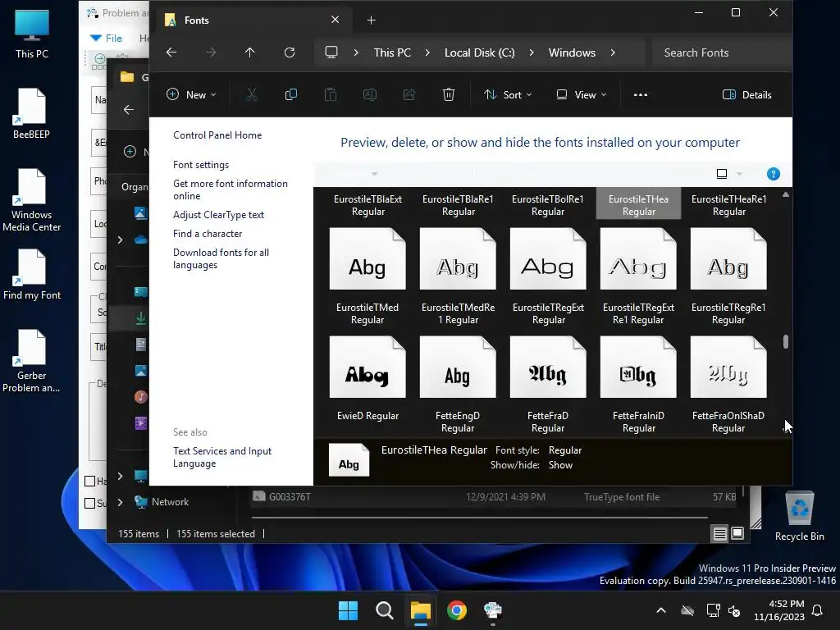Open Recycle Bin on desktop

[x=800, y=515]
